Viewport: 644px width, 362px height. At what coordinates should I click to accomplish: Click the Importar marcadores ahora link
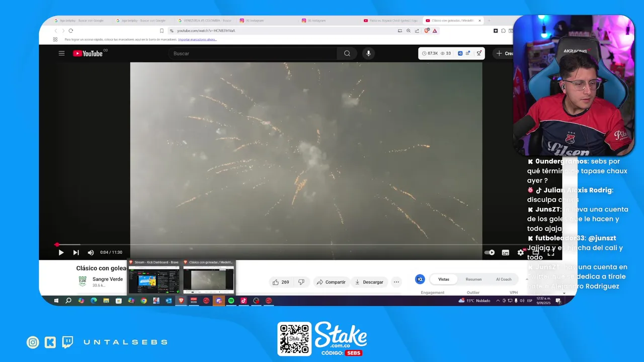point(197,39)
